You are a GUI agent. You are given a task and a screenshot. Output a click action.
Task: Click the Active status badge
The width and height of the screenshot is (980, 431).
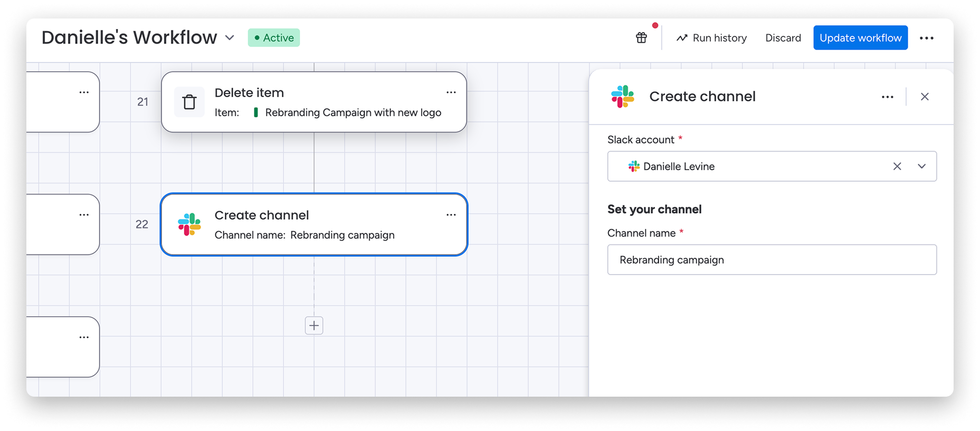[274, 38]
